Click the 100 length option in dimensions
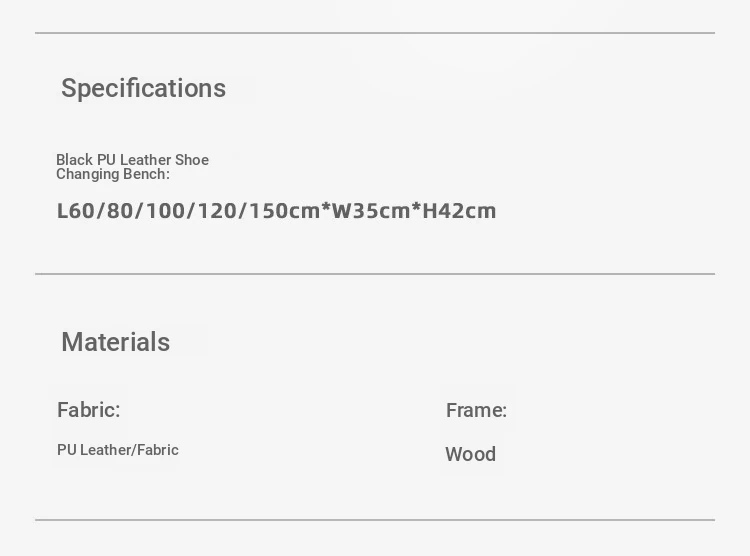750x556 pixels. click(165, 211)
